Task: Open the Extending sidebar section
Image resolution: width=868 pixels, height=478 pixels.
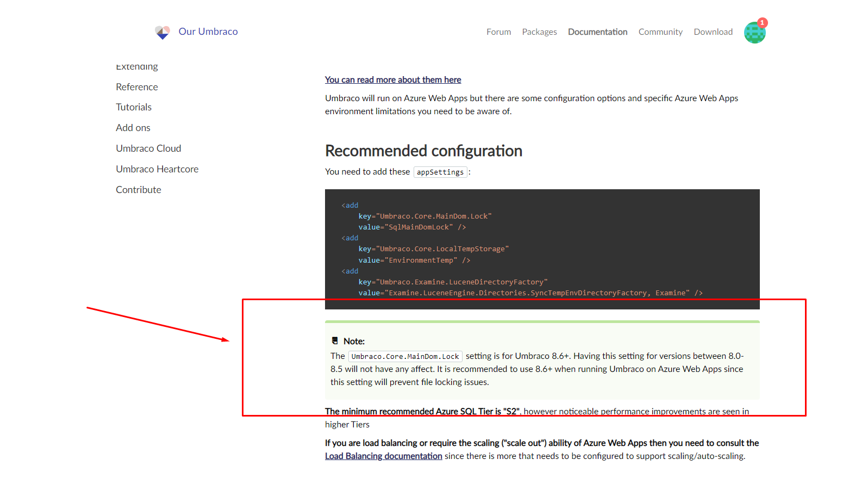Action: pos(137,66)
